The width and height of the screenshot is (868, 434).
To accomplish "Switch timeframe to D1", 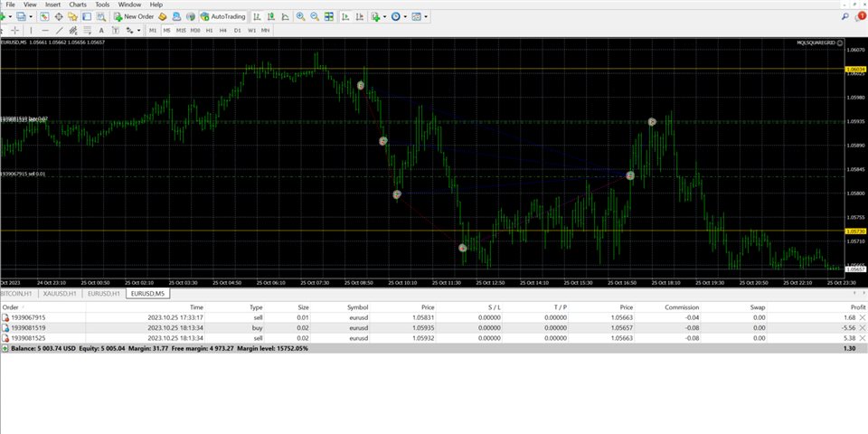I will click(x=238, y=31).
